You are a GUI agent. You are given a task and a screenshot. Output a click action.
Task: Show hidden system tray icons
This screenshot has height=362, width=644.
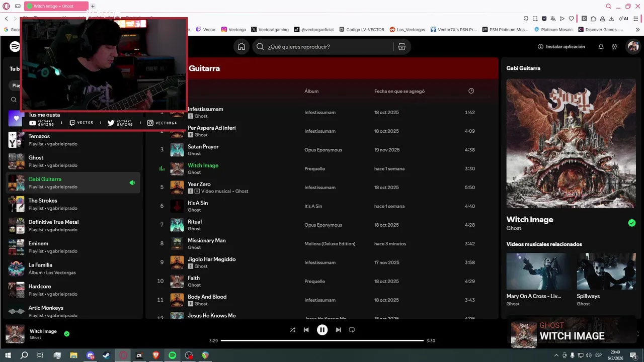point(556,355)
